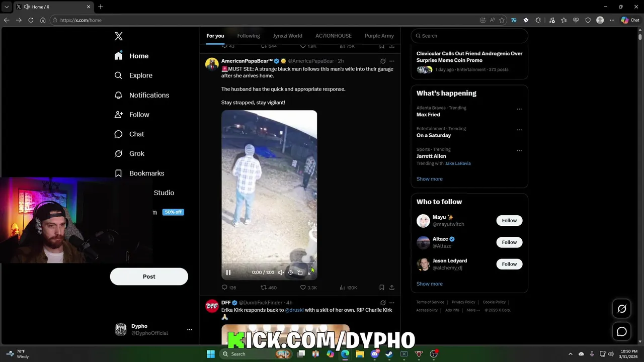This screenshot has height=362, width=644.
Task: Open more options for Jarrett Allen trend
Action: click(519, 150)
